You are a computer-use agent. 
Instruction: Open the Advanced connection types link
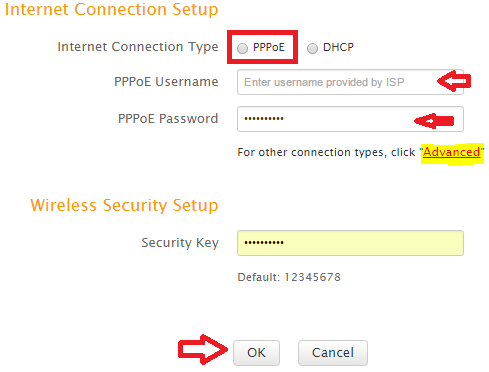[x=452, y=152]
